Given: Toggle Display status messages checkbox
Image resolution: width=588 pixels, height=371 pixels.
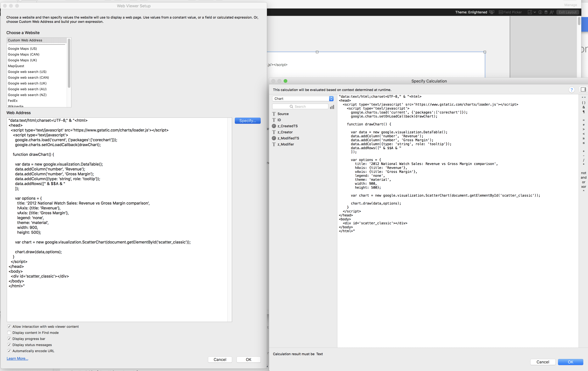Looking at the screenshot, I should pyautogui.click(x=9, y=345).
